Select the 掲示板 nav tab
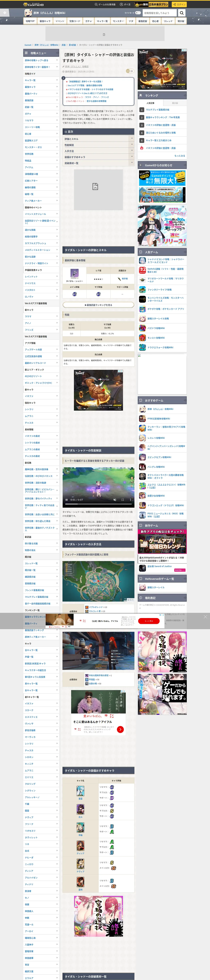The width and height of the screenshot is (210, 980). 181,21
